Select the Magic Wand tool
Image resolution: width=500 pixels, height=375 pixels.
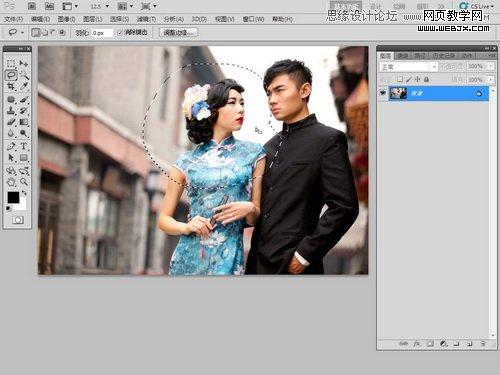pos(24,75)
